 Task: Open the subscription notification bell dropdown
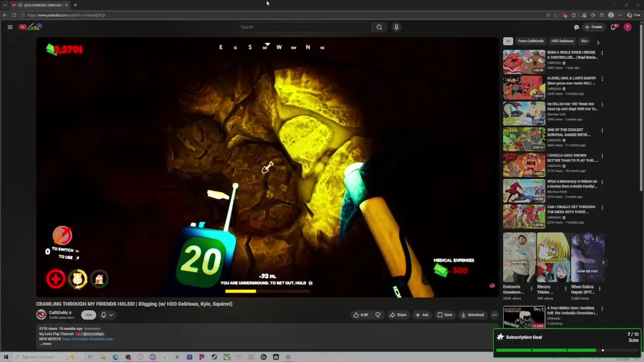[107, 315]
